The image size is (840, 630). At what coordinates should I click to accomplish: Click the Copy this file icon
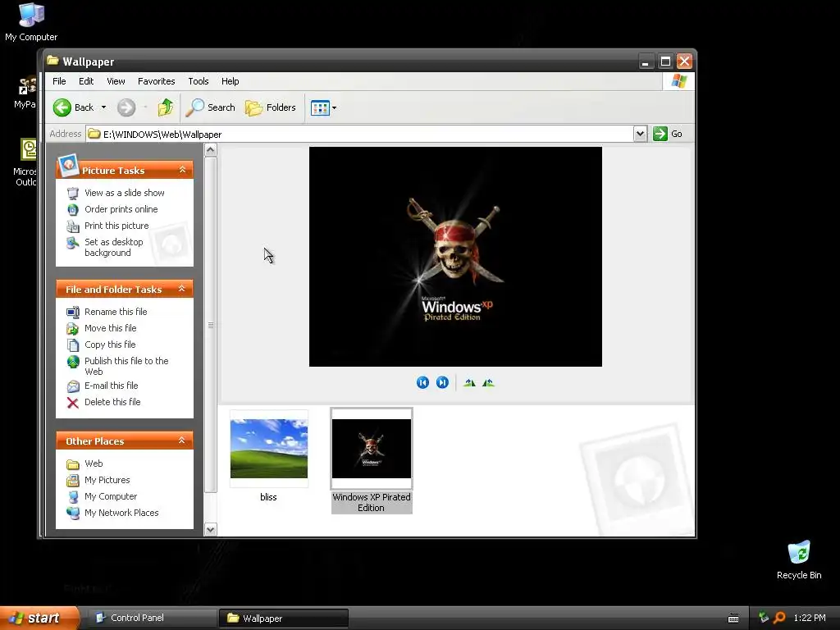coord(73,345)
